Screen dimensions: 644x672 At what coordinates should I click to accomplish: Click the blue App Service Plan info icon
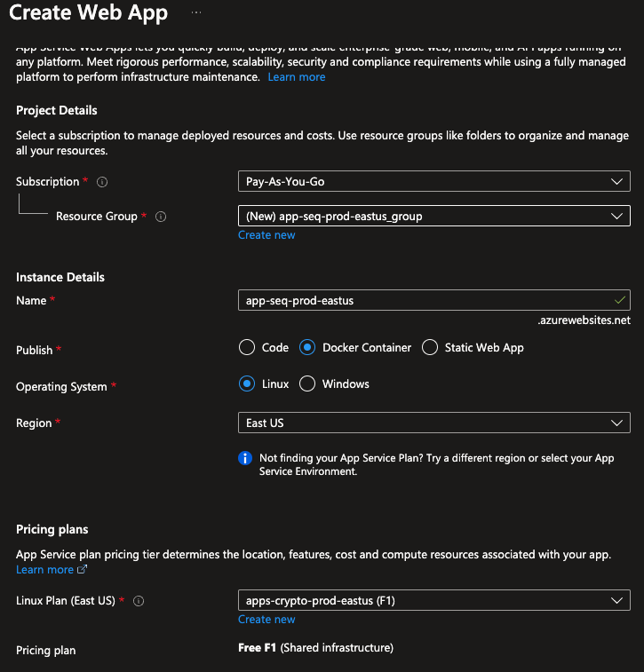click(245, 458)
